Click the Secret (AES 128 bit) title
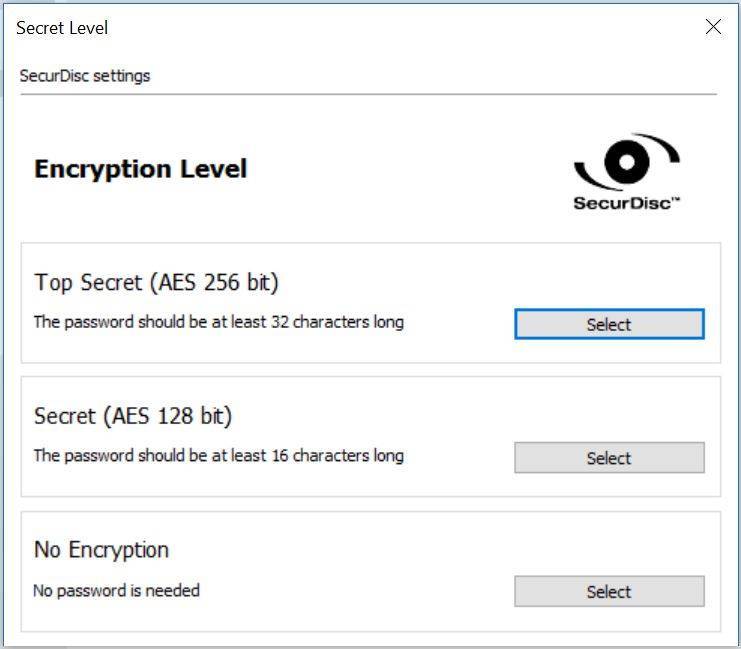Screen dimensions: 741x649 click(133, 416)
